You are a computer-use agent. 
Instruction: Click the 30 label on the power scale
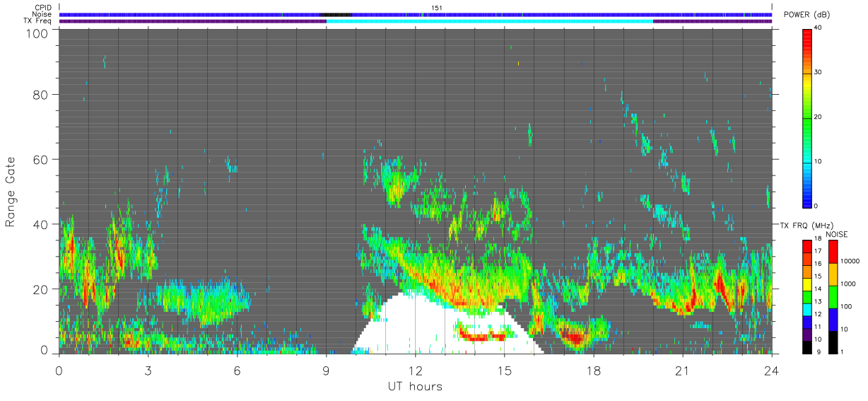click(x=819, y=72)
